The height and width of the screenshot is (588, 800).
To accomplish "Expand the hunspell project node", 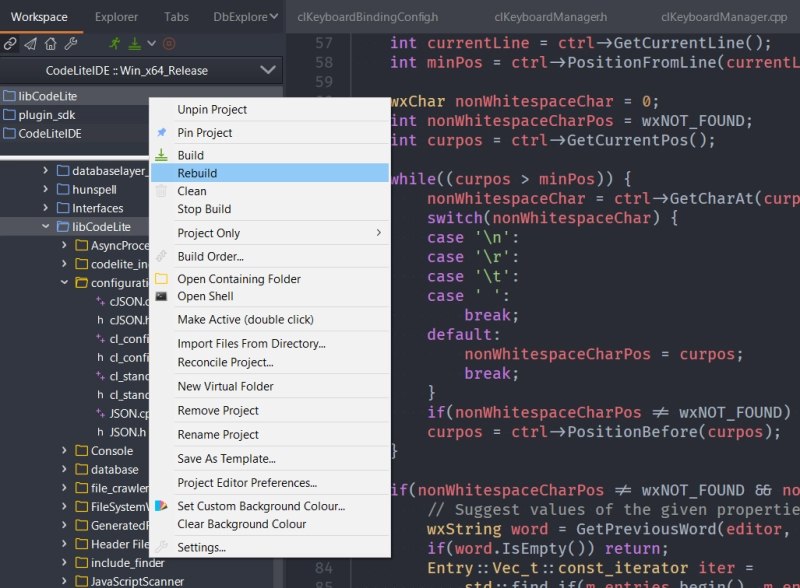I will coord(45,189).
